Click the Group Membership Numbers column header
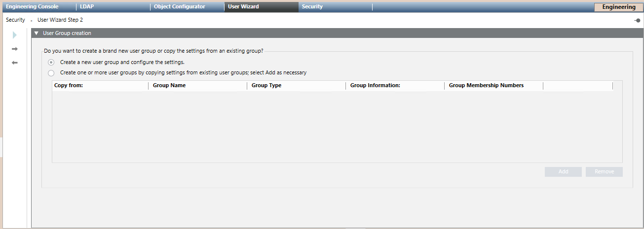 click(486, 86)
